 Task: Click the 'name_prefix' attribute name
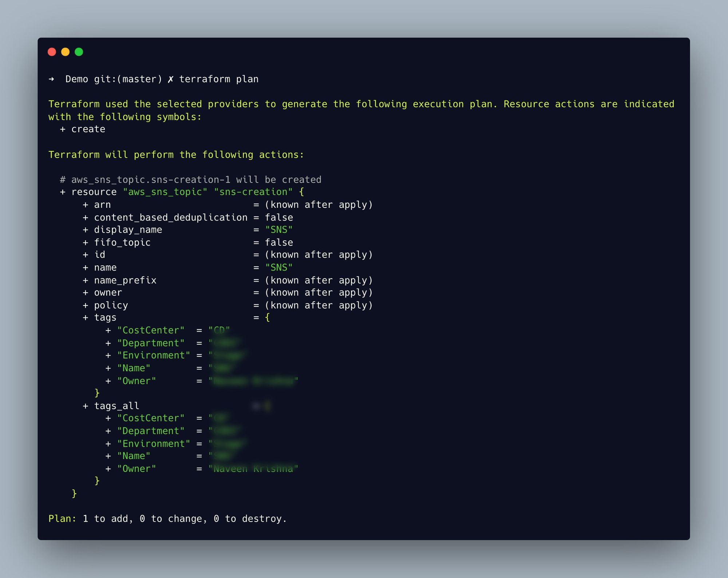[125, 280]
